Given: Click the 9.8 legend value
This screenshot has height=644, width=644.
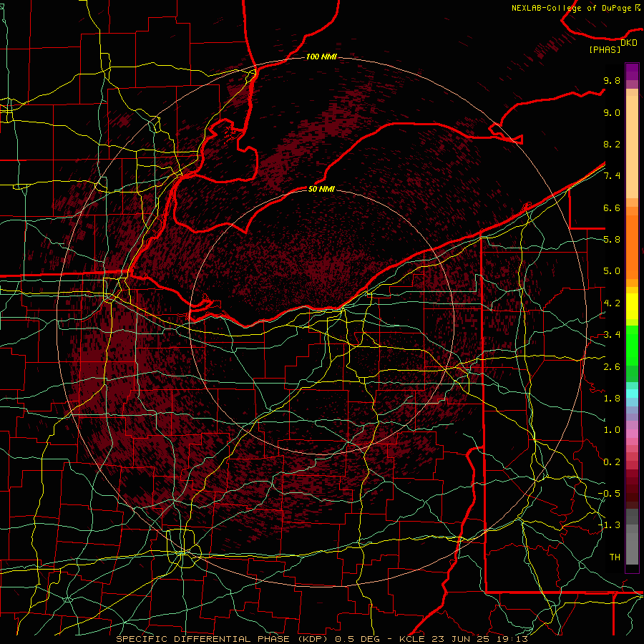Looking at the screenshot, I should click(612, 80).
